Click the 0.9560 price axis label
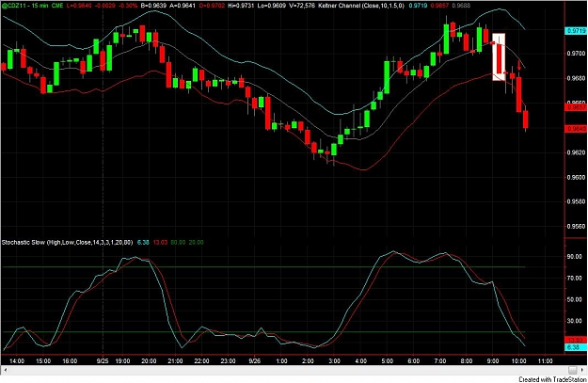The height and width of the screenshot is (383, 588). pyautogui.click(x=576, y=227)
